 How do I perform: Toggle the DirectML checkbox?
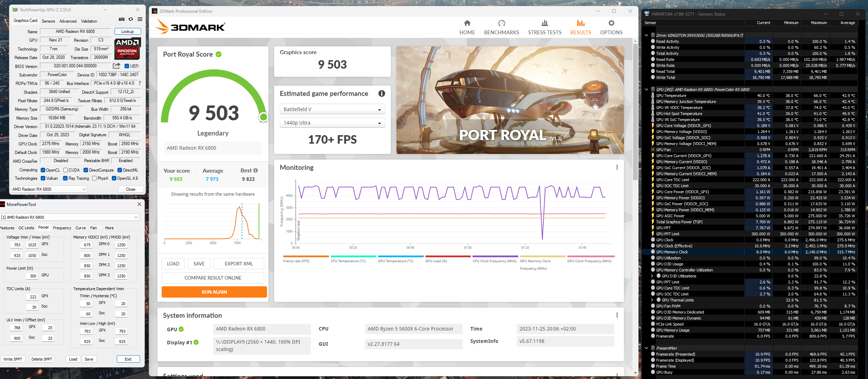point(120,170)
